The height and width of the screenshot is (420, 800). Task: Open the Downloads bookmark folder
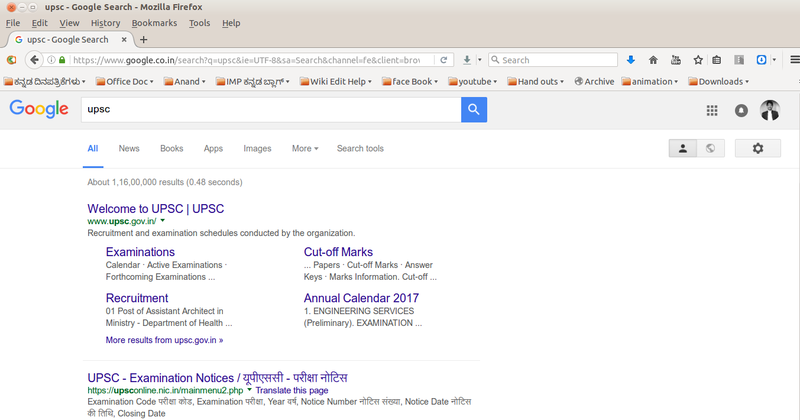tap(718, 81)
